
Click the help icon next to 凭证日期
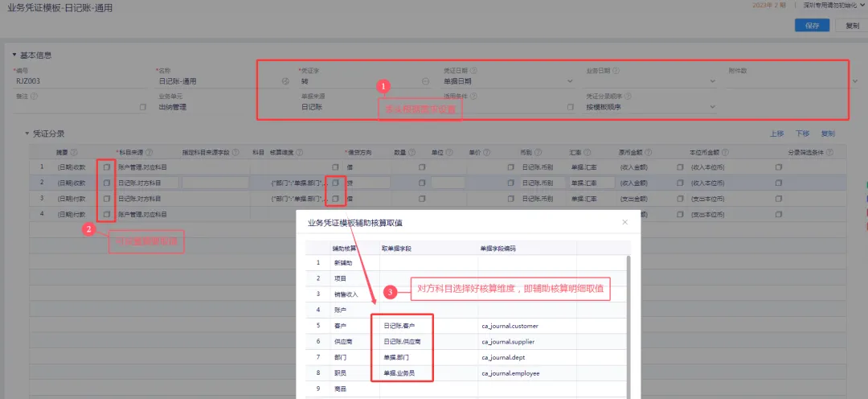click(474, 71)
